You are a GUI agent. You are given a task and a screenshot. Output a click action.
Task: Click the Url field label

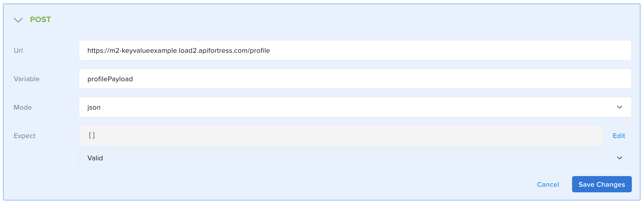tap(18, 50)
